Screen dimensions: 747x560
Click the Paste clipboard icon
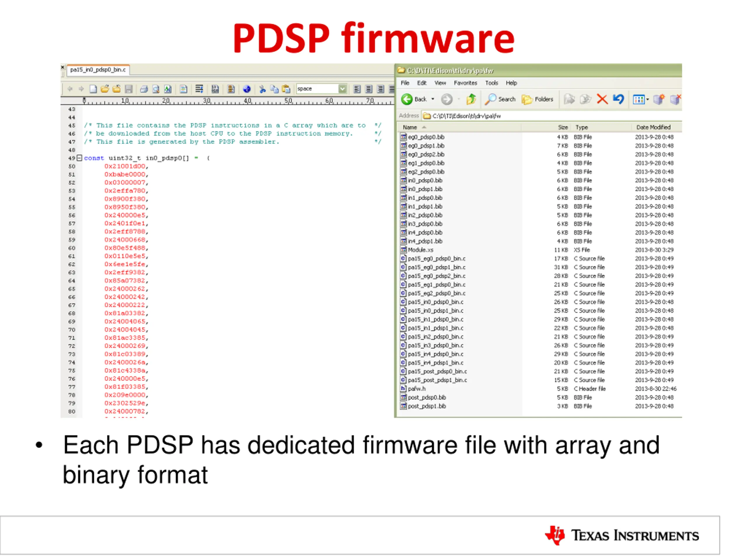(x=286, y=89)
